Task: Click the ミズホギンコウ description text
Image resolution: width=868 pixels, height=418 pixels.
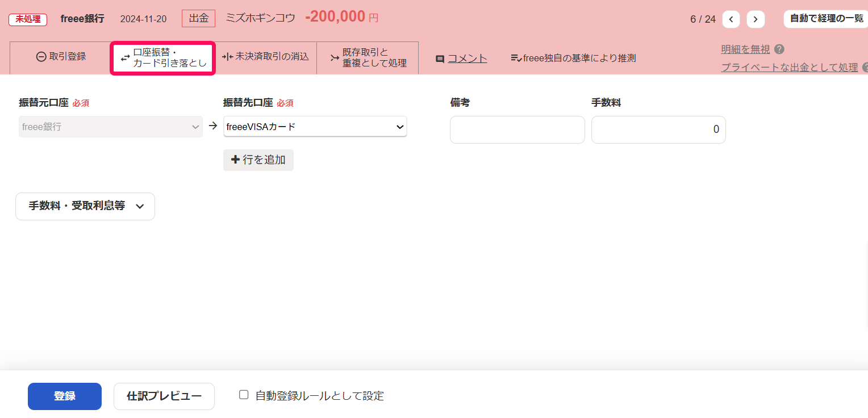Action: coord(261,18)
